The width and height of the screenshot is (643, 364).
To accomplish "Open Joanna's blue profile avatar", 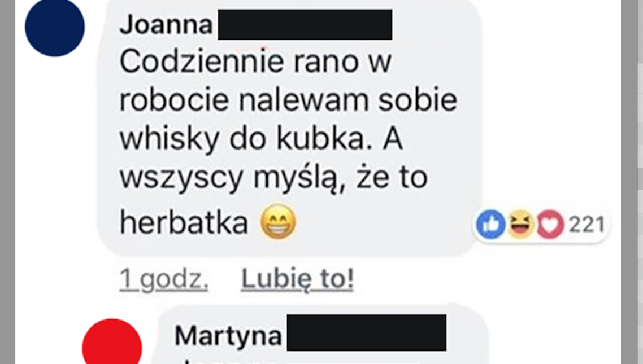I will coord(55,27).
